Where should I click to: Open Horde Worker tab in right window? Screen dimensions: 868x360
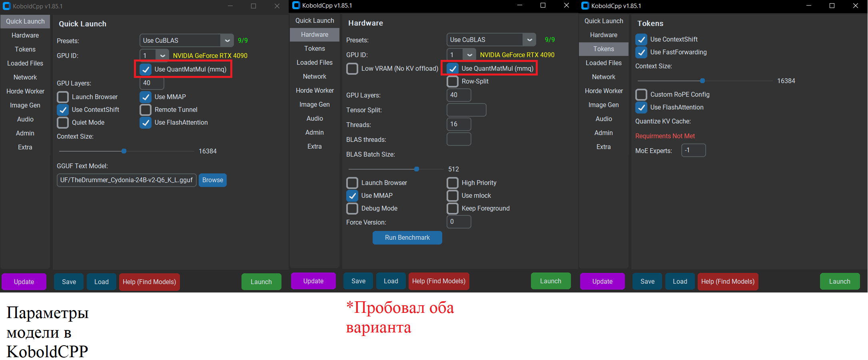click(604, 91)
